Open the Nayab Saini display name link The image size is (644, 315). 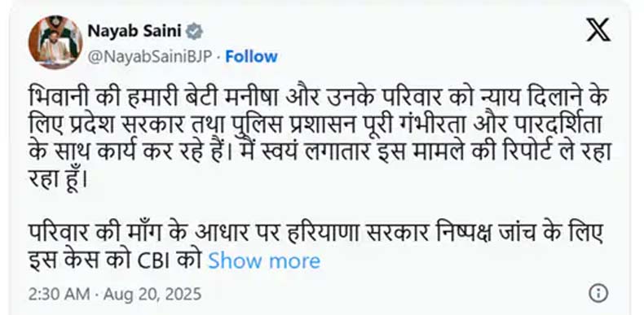[x=135, y=31]
